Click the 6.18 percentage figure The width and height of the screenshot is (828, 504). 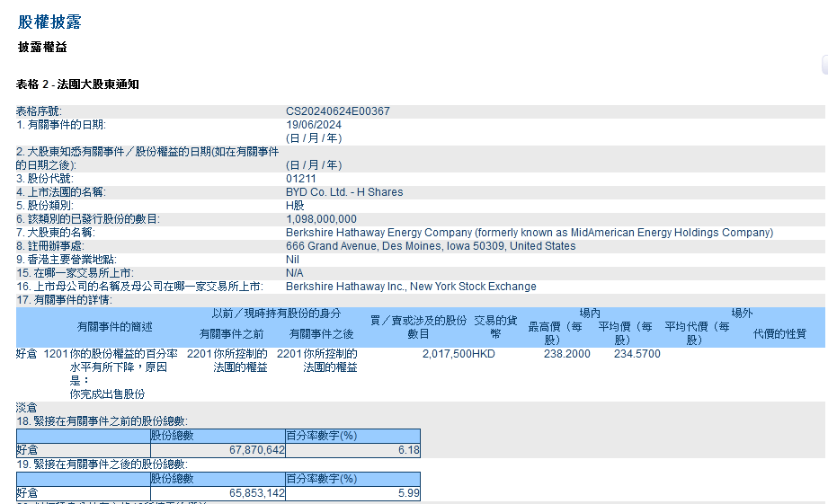click(x=409, y=449)
